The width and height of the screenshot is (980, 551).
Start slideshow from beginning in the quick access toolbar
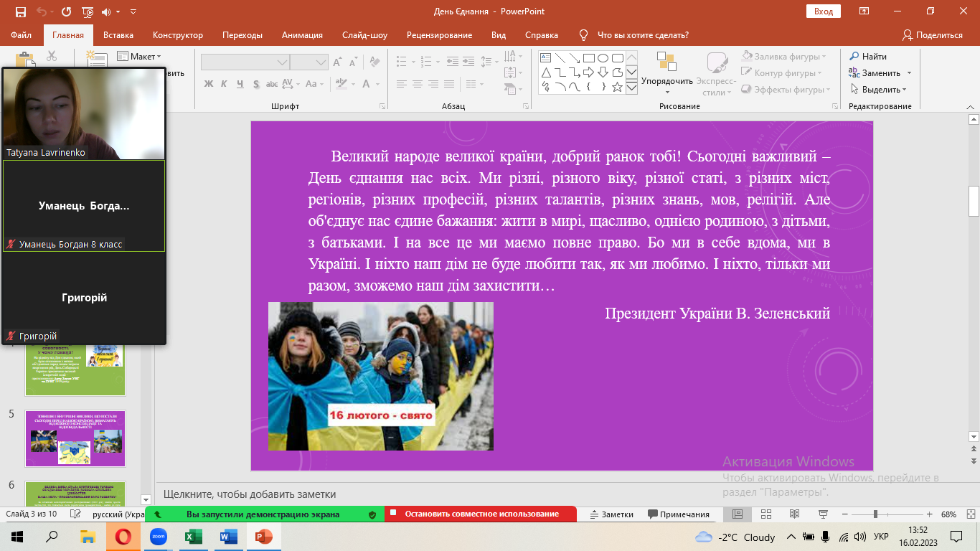pos(88,11)
